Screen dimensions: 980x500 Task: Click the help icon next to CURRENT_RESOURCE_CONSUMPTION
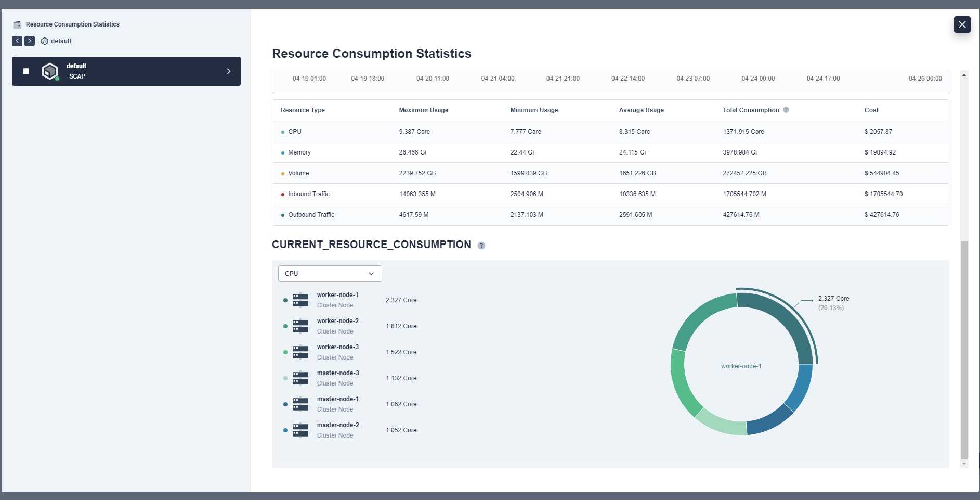click(x=481, y=246)
